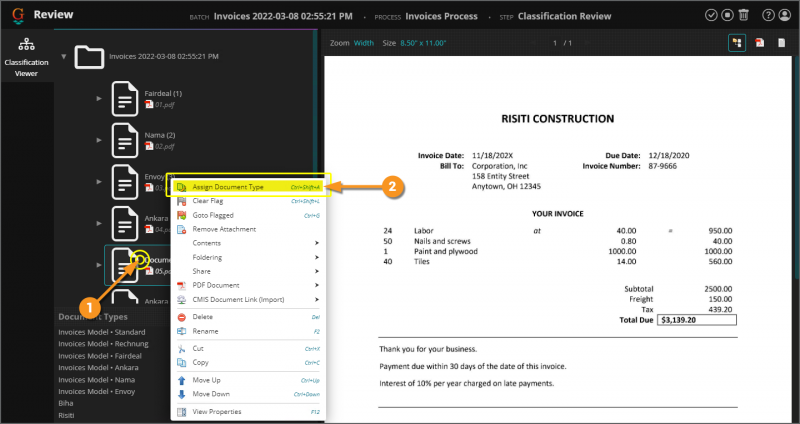Screen dimensions: 800x424
Task: Choose Remove Attachment in context menu
Action: 249,230
